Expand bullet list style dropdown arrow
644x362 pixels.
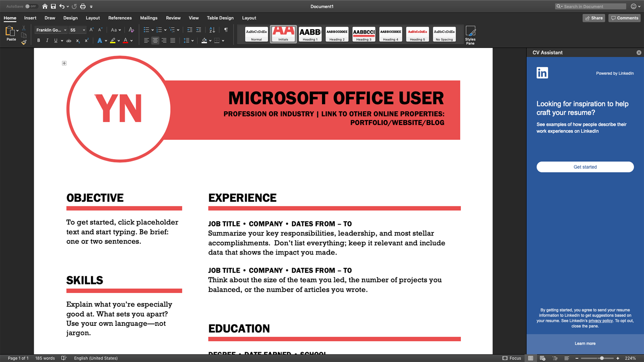coord(153,30)
